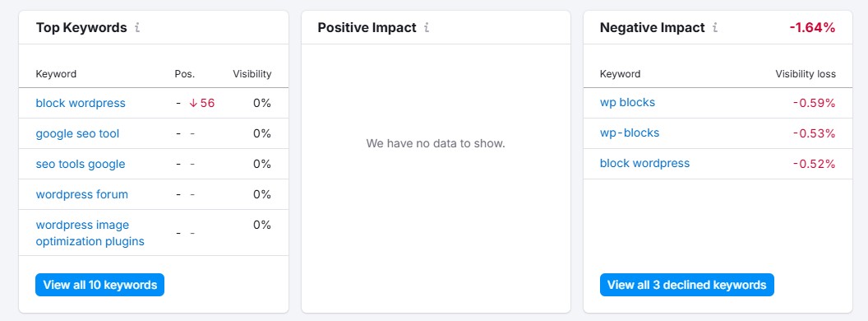
Task: Open the hyphenated 'wp-blocks' keyword link
Action: click(x=630, y=133)
